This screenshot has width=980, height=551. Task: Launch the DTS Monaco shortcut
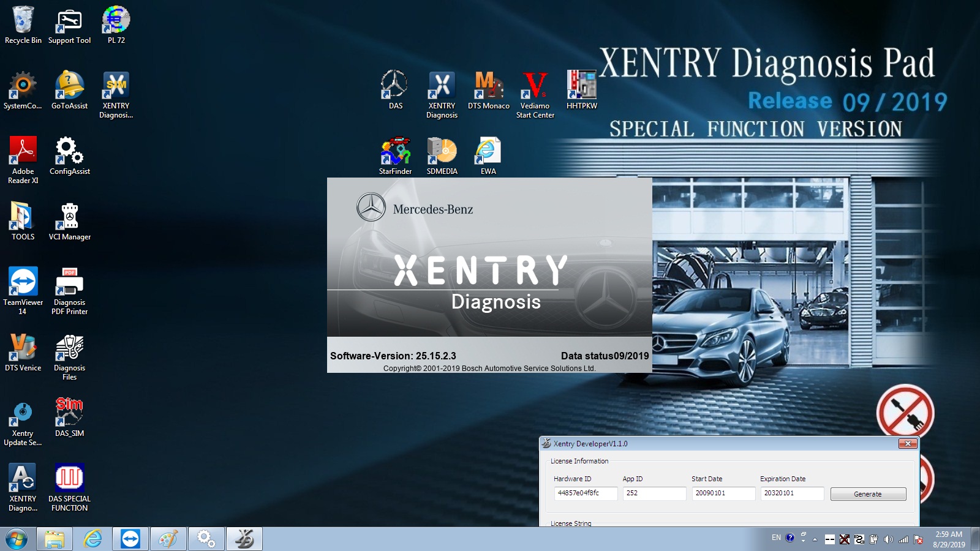click(488, 90)
